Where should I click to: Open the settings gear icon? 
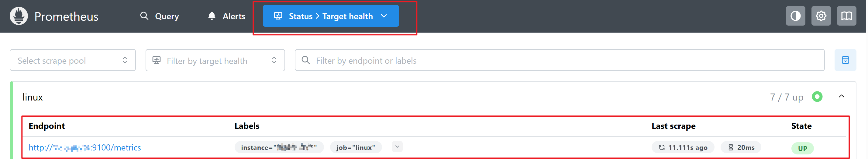tap(821, 16)
